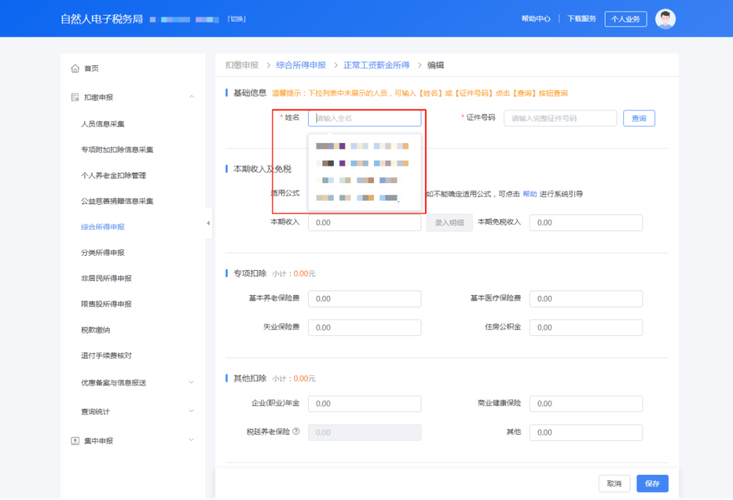The width and height of the screenshot is (733, 500).
Task: Click the 取消 button
Action: tap(614, 483)
